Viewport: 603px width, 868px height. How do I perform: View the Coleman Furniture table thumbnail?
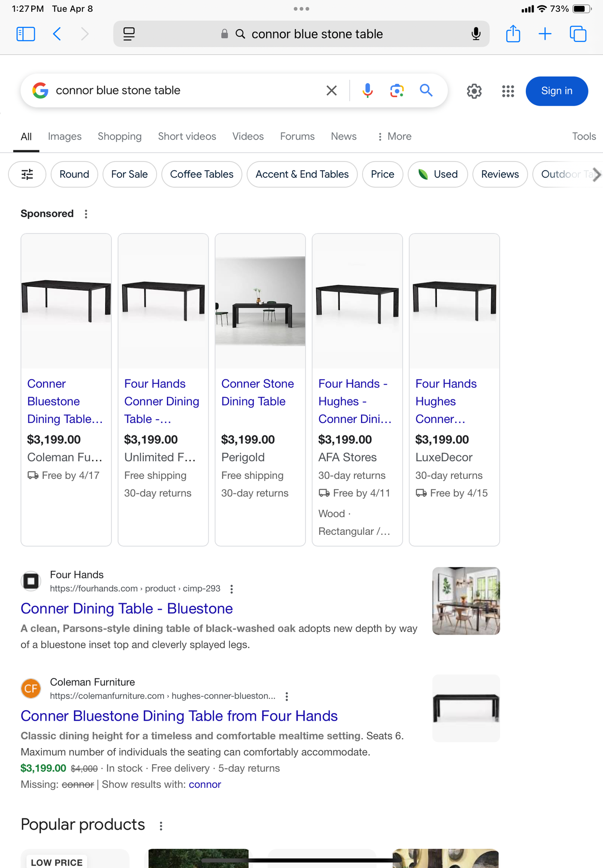(466, 708)
